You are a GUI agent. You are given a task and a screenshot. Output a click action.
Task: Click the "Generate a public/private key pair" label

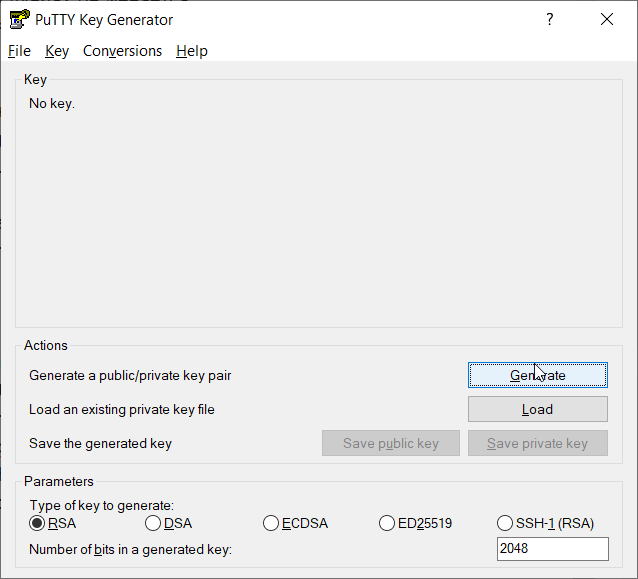click(x=130, y=375)
